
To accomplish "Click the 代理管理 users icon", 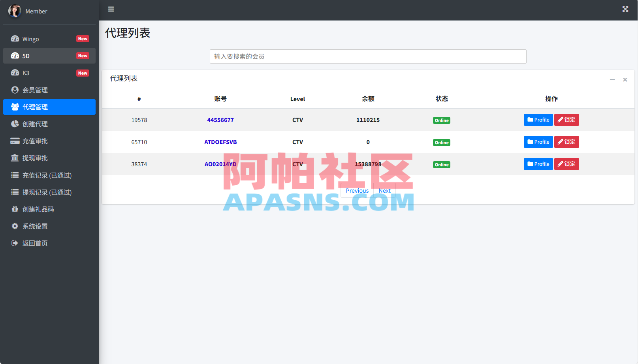I will (x=15, y=107).
